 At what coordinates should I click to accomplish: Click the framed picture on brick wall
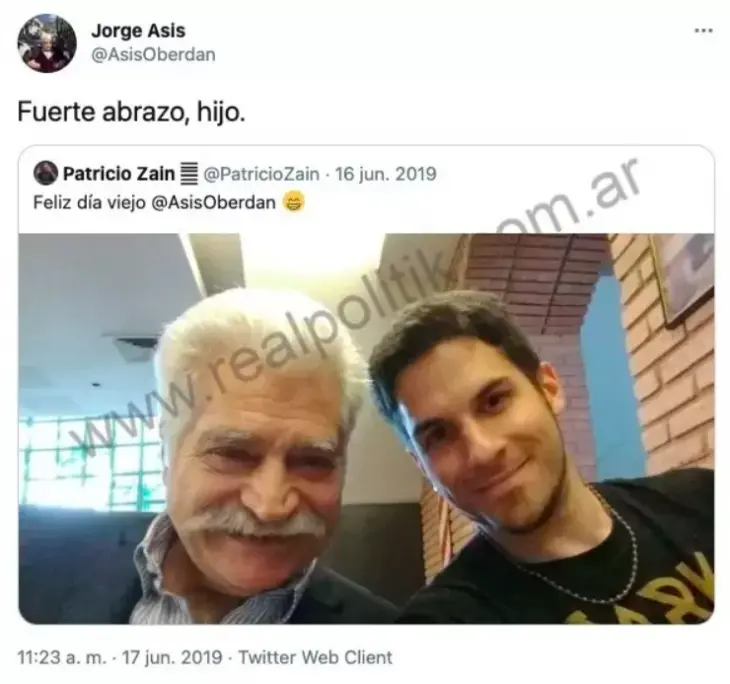click(x=684, y=275)
